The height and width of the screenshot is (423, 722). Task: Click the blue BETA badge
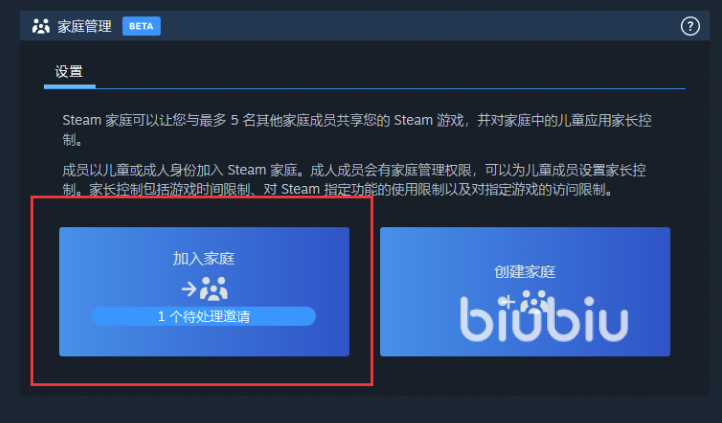click(141, 26)
